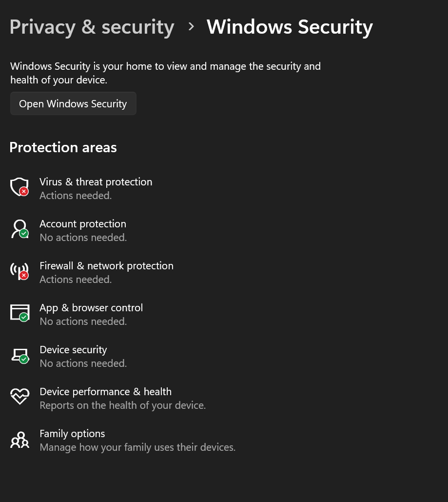Click the Windows Security page title
The height and width of the screenshot is (502, 448).
point(290,27)
